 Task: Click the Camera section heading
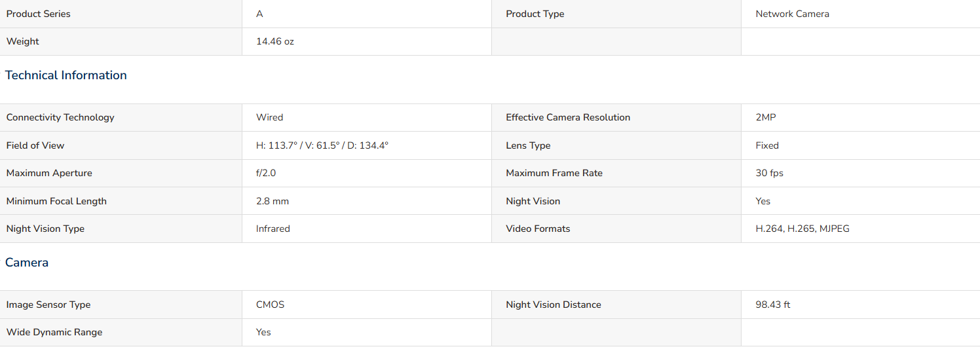click(27, 263)
